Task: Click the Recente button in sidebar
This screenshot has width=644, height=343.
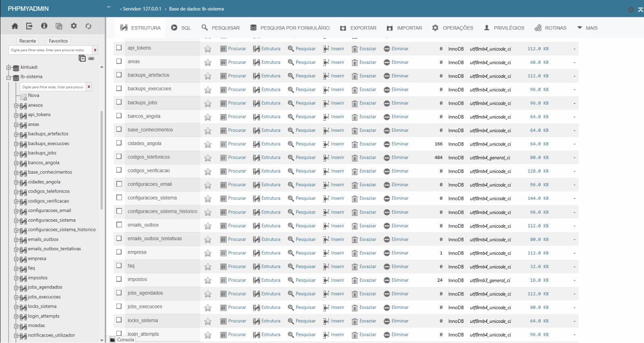Action: 27,41
